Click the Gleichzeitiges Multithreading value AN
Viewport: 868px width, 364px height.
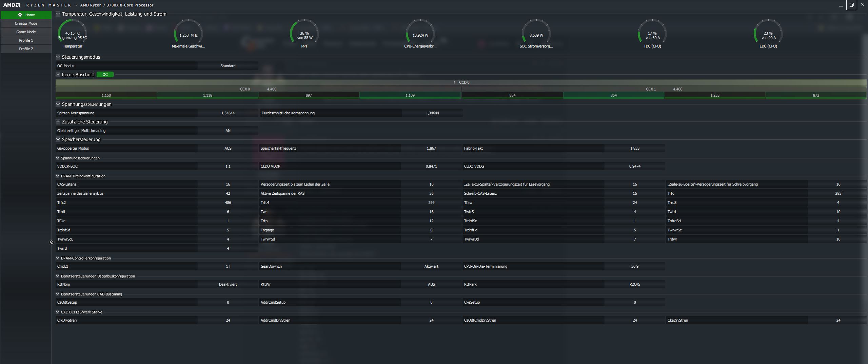coord(228,131)
